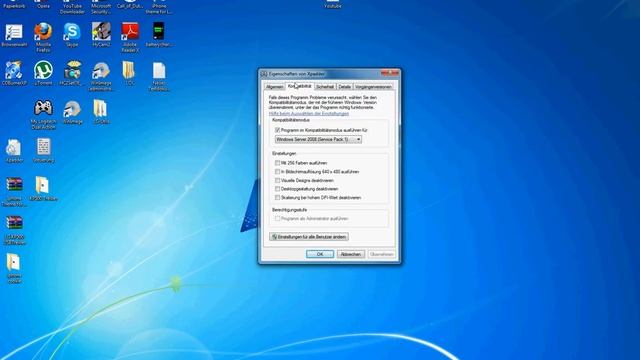Open the Windows Server 2008 compatibility dropdown

[318, 139]
